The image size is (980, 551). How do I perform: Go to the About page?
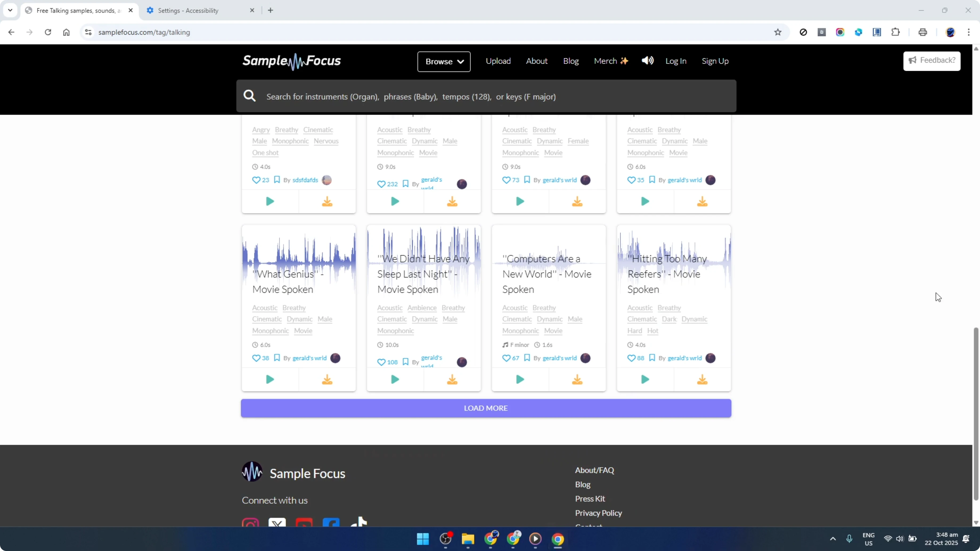(x=536, y=61)
